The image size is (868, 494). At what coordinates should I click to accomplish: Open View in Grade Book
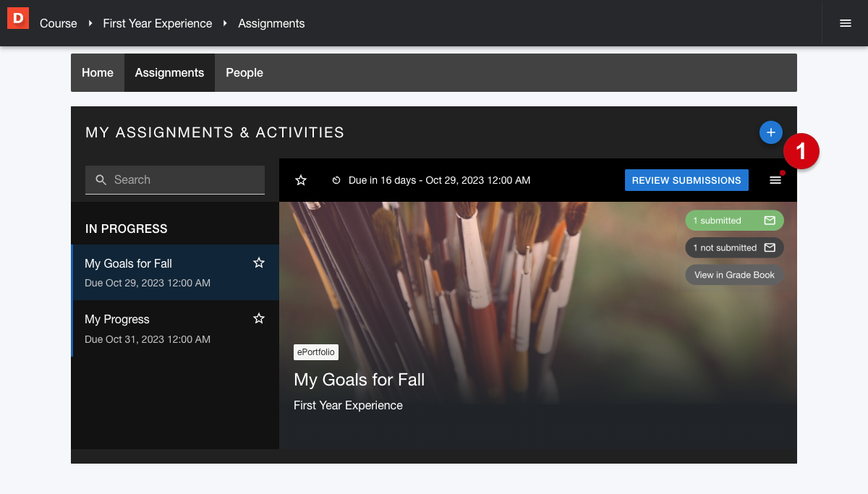[734, 275]
